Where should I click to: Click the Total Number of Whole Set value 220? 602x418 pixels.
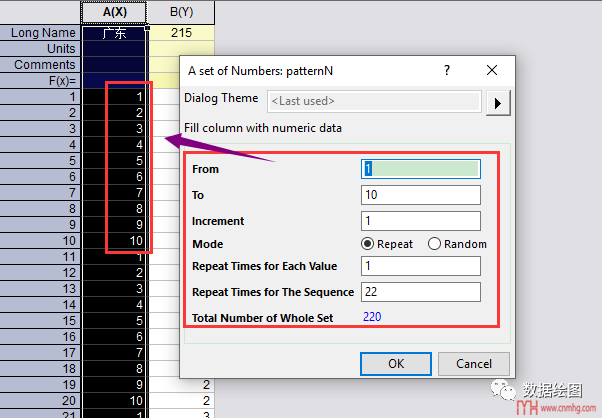(372, 317)
